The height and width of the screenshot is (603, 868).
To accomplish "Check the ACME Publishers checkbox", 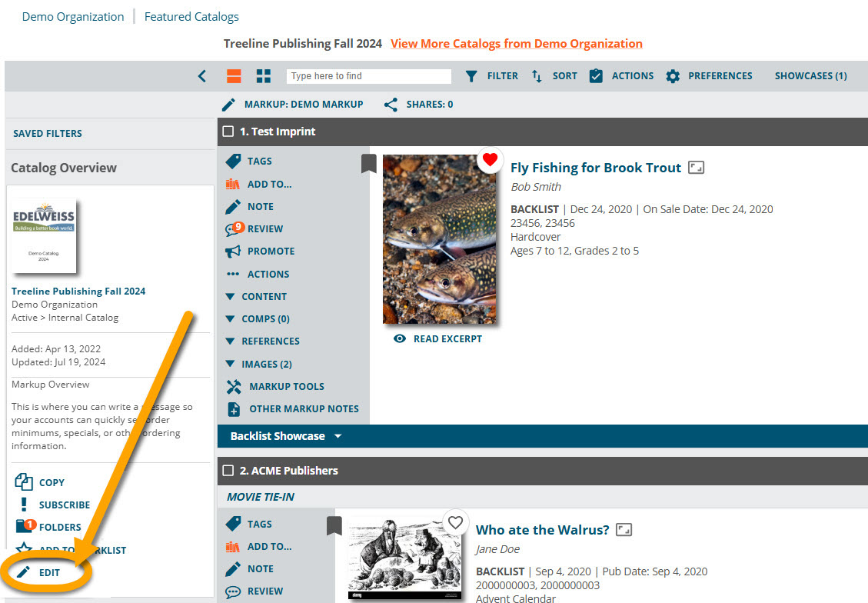I will point(228,471).
